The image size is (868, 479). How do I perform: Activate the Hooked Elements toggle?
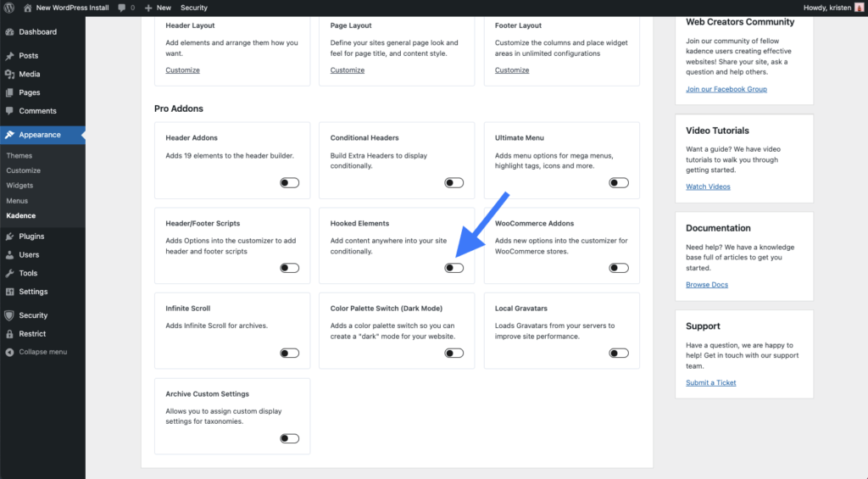click(454, 268)
